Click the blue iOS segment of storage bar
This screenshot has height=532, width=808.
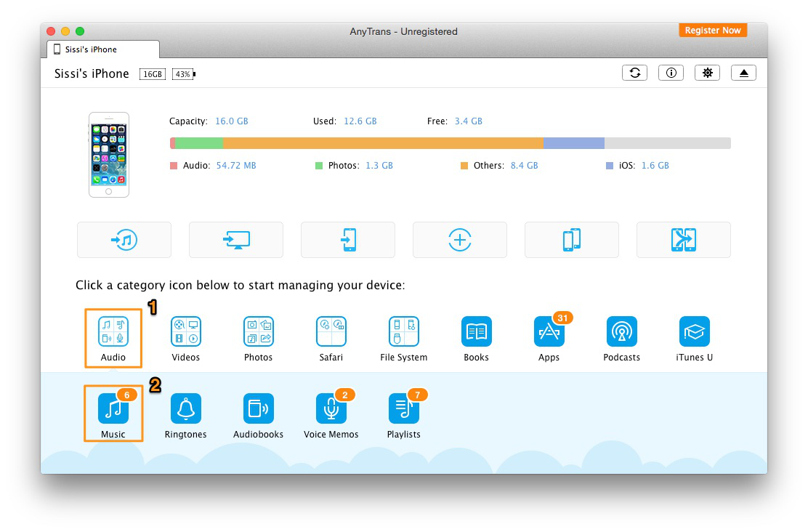[x=574, y=142]
